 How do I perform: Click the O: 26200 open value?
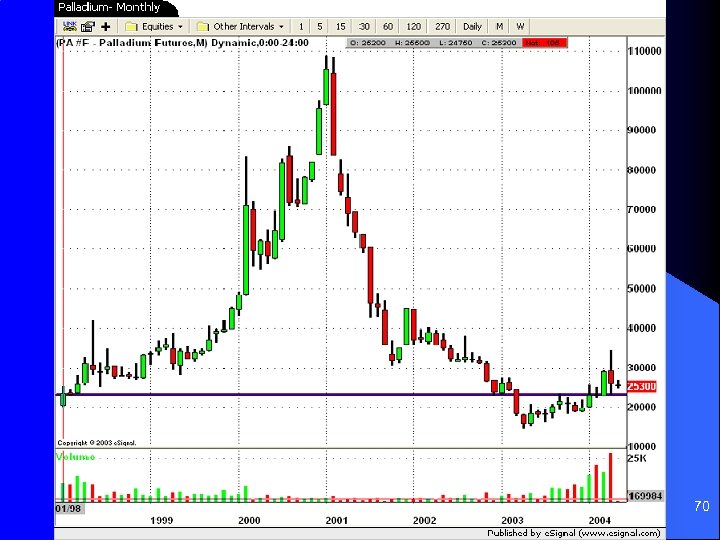(367, 43)
